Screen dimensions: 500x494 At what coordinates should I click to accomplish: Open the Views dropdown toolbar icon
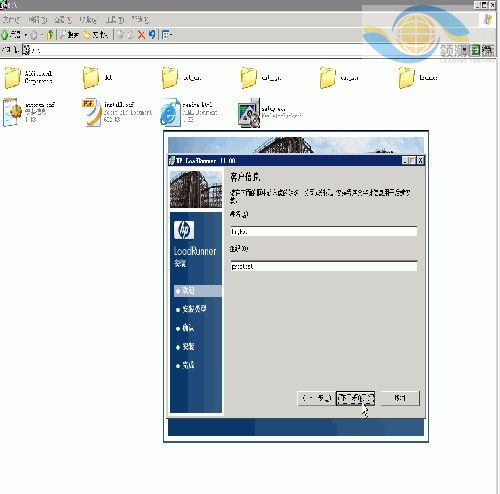pos(166,34)
